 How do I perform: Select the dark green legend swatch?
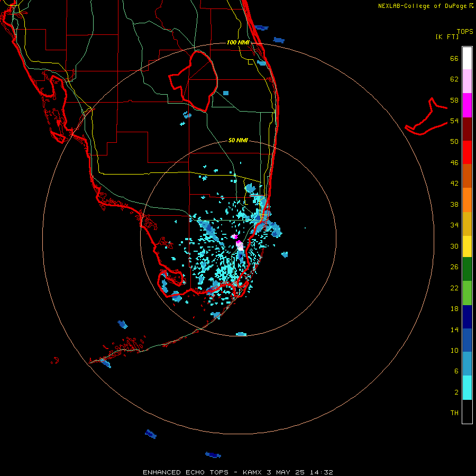[x=467, y=269]
